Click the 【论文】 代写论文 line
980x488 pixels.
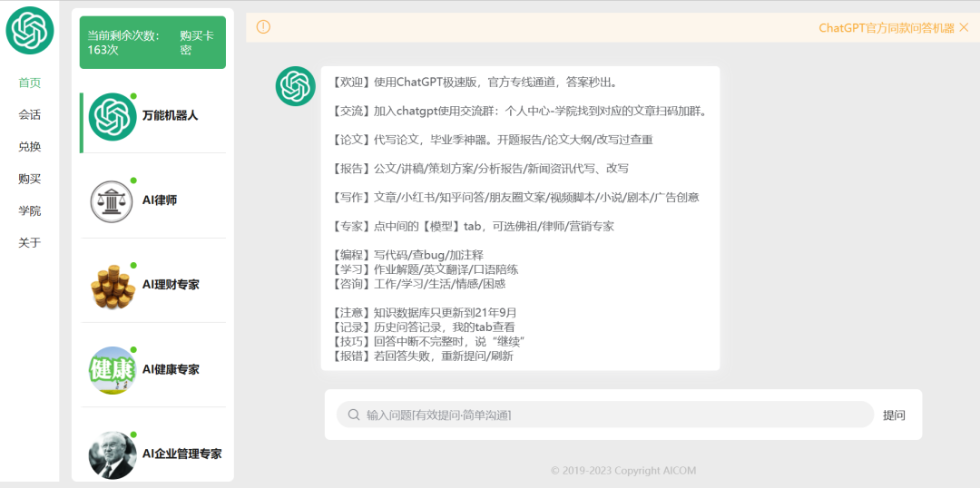492,140
